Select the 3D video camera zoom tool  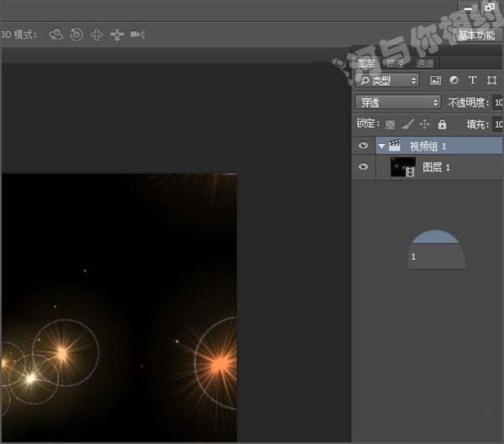point(138,34)
